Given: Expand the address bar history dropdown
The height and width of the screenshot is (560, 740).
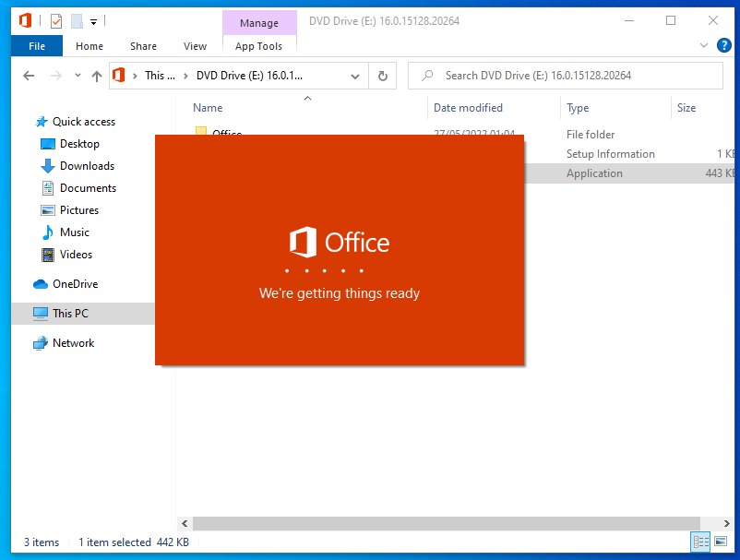Looking at the screenshot, I should [x=355, y=76].
